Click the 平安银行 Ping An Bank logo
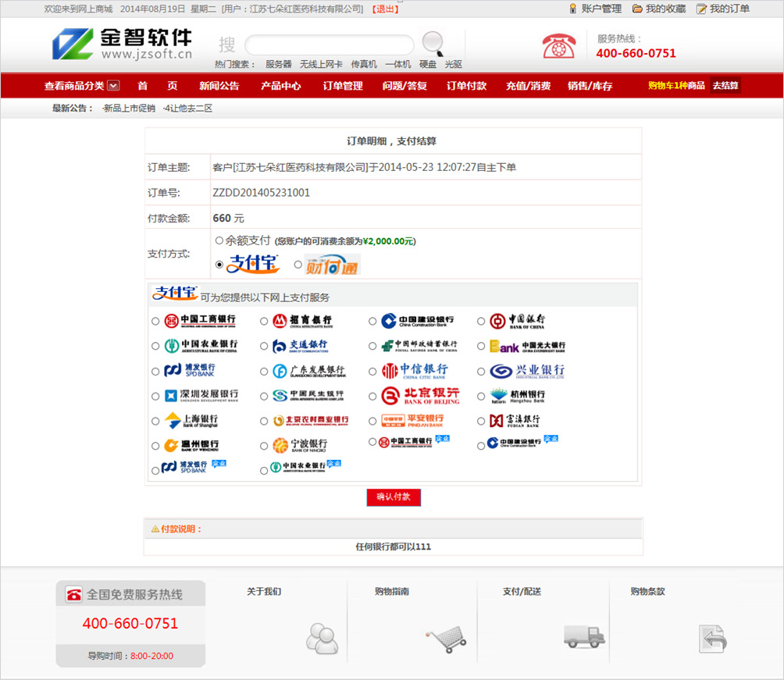 point(412,421)
